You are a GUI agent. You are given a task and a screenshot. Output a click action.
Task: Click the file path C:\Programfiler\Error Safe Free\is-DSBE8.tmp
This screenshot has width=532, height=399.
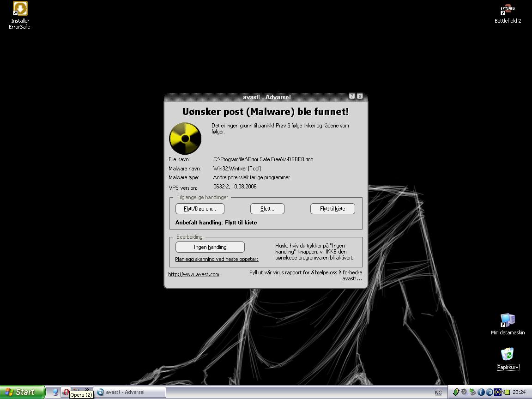click(263, 159)
